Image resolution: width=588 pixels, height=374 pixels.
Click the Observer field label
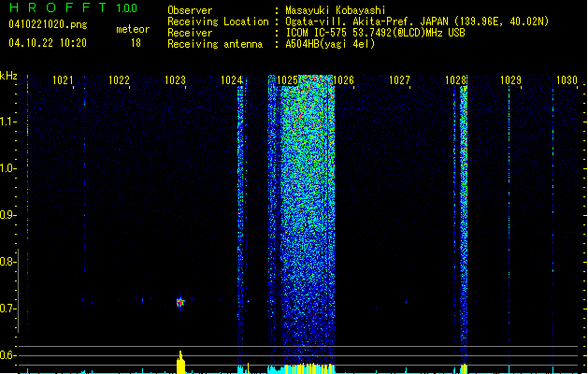[190, 10]
